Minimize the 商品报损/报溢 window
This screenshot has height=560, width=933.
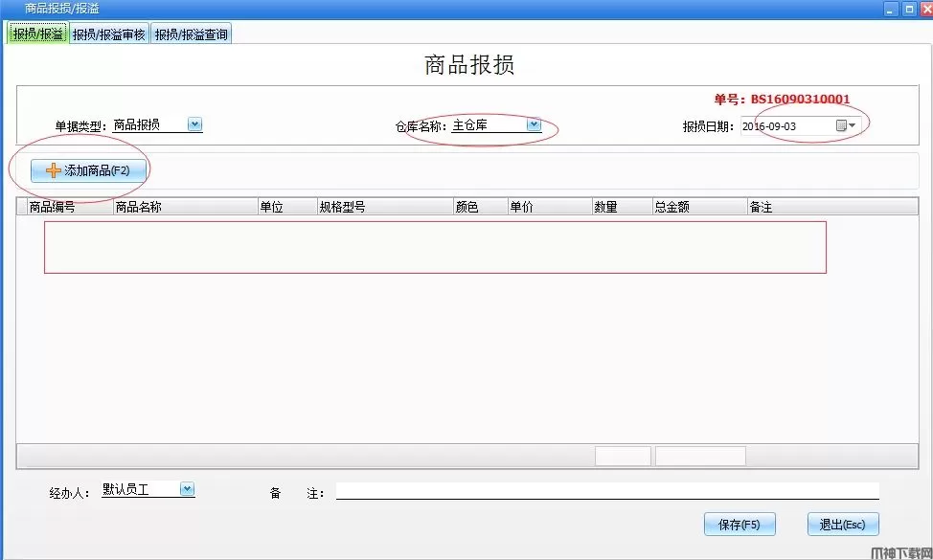(x=891, y=9)
